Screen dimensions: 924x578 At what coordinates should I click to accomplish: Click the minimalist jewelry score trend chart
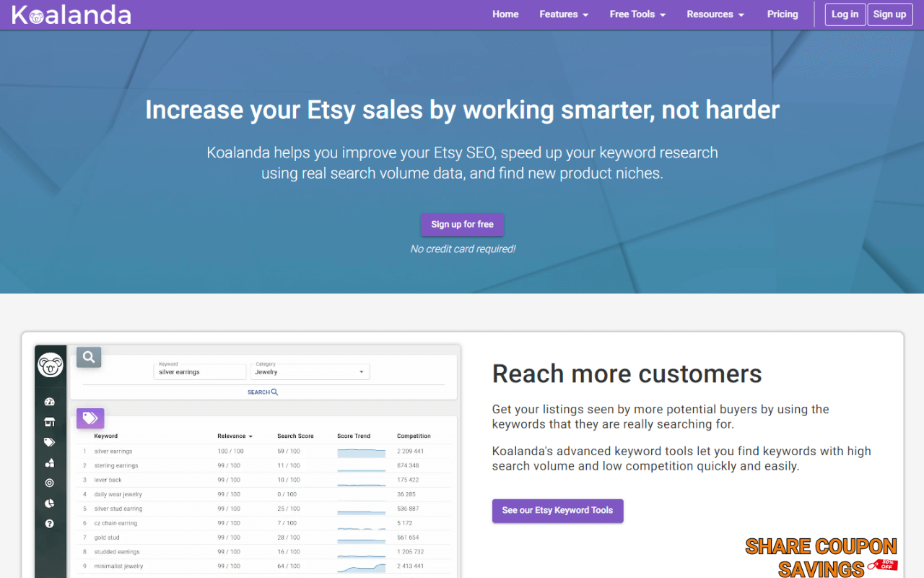pos(361,567)
